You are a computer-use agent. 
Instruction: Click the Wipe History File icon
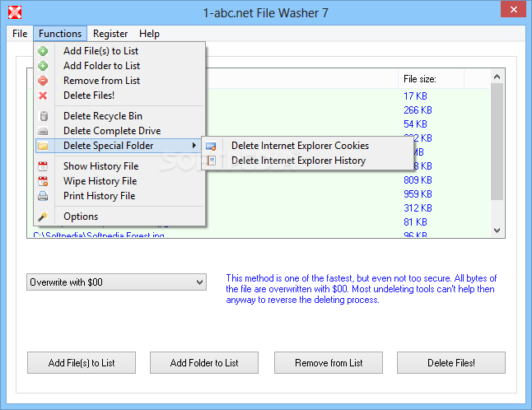[43, 181]
